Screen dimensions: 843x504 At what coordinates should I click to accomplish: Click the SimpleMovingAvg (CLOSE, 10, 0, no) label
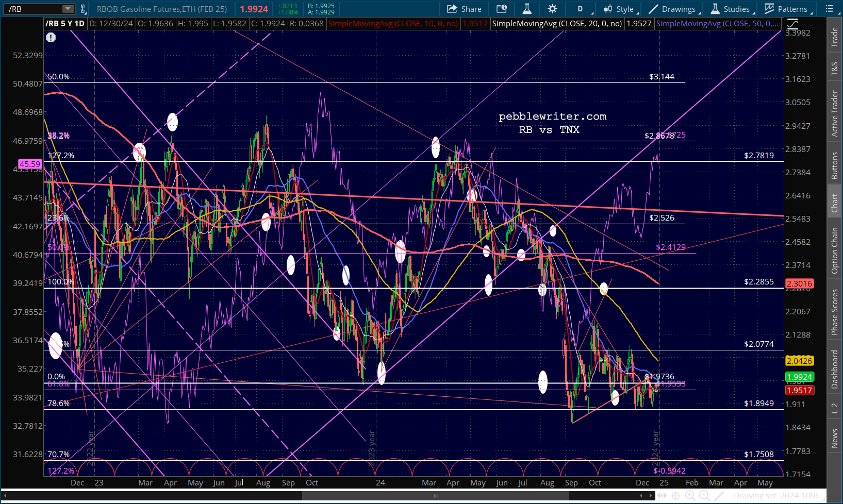[393, 24]
